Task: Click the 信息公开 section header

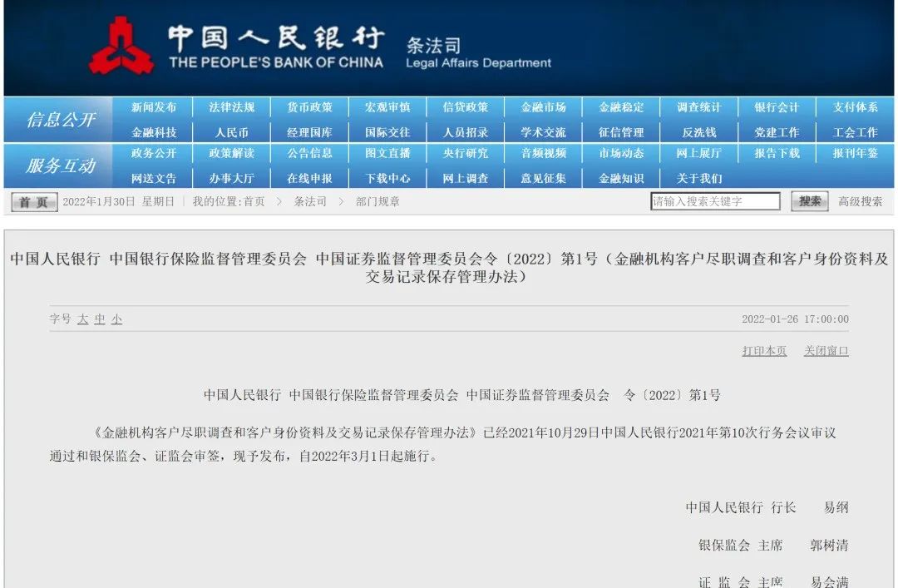Action: click(61, 120)
